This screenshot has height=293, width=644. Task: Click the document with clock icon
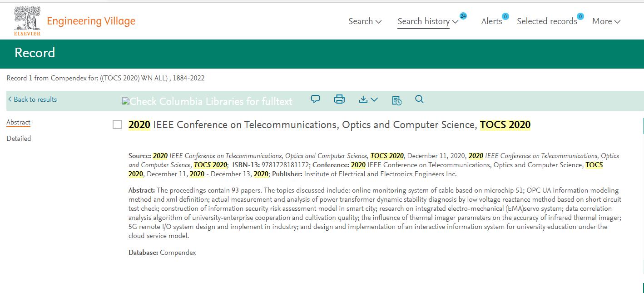(x=396, y=100)
